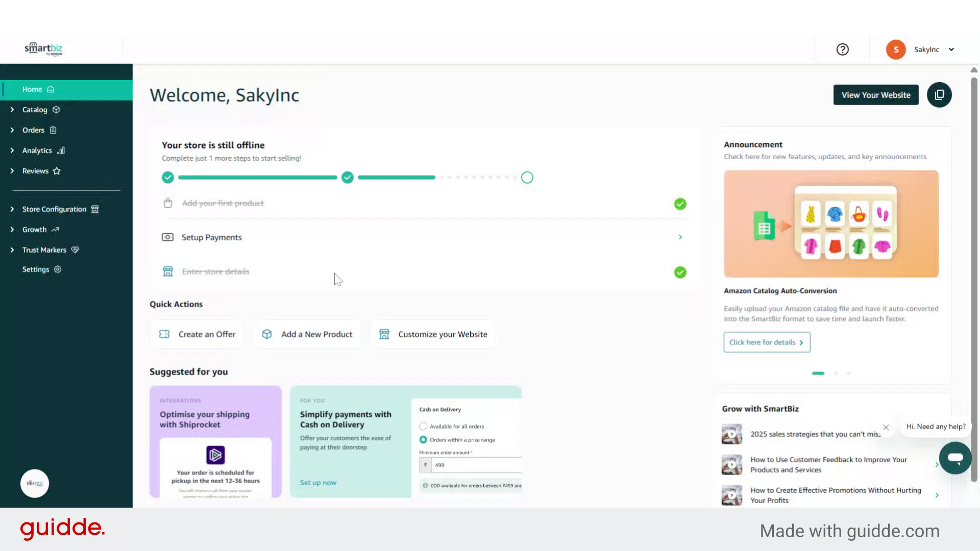Click the SmartBiz logo in header
This screenshot has width=980, height=551.
point(43,49)
